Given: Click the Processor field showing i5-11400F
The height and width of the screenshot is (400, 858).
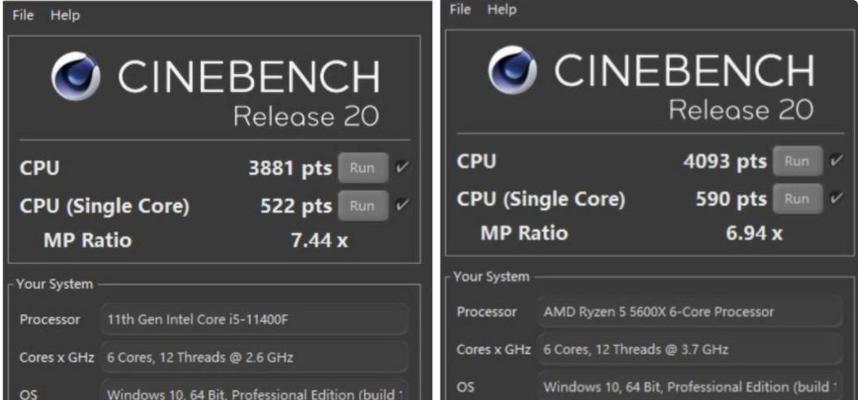Looking at the screenshot, I should (x=254, y=319).
